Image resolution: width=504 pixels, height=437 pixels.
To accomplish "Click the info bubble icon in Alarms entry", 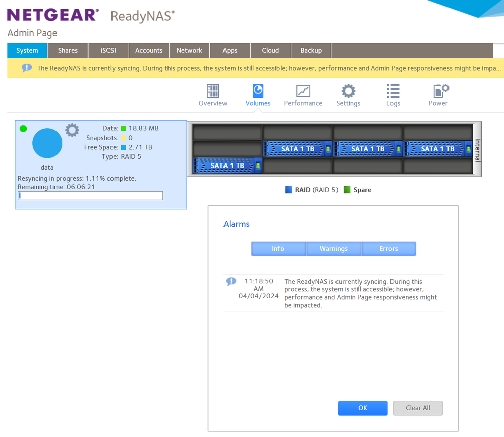I will tap(231, 282).
